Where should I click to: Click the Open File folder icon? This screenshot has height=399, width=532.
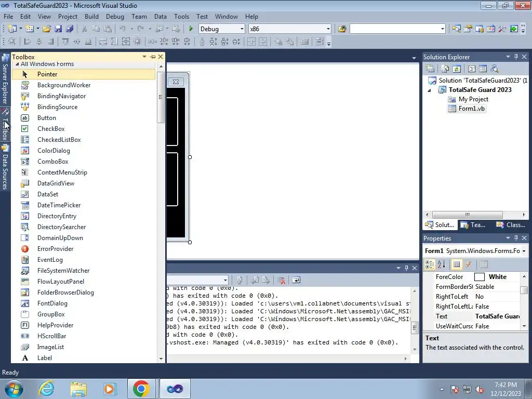coord(46,29)
